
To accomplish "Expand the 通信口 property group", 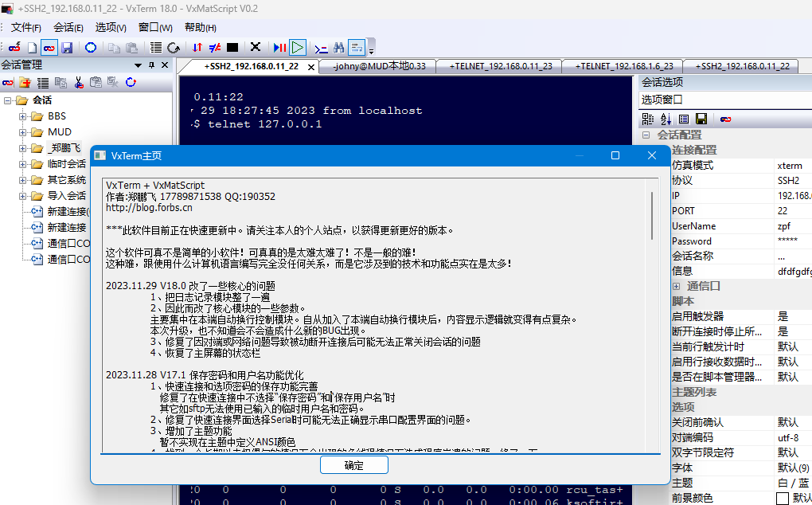I will click(676, 287).
